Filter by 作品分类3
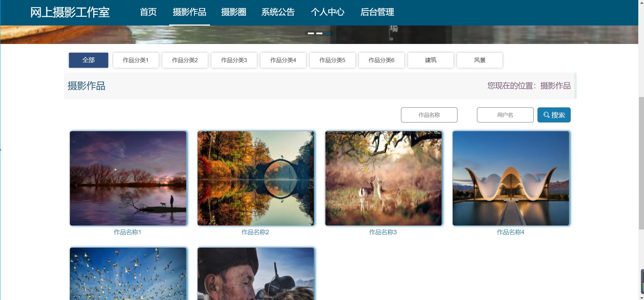Viewport: 644px width, 300px height. [234, 60]
